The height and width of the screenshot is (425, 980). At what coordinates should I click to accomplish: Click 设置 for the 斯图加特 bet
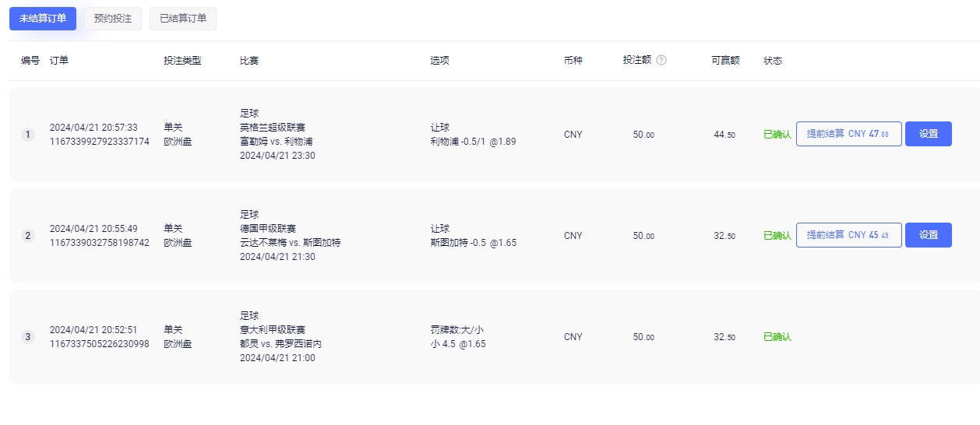pyautogui.click(x=929, y=235)
